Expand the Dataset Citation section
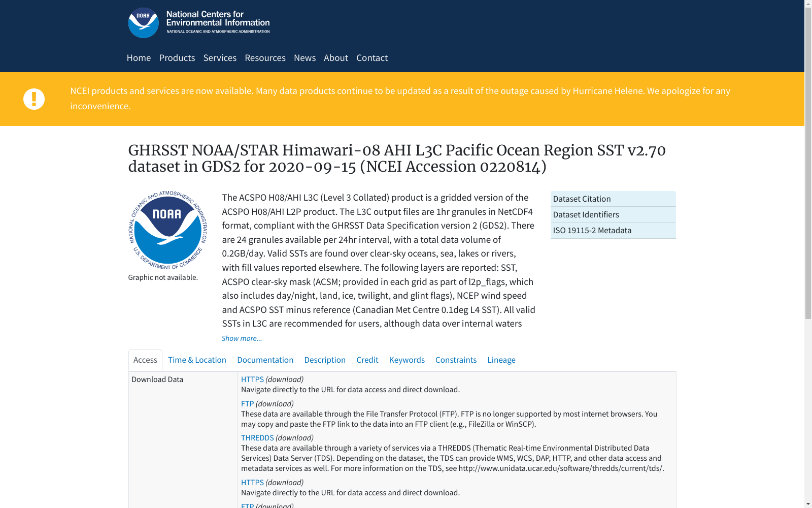Image resolution: width=812 pixels, height=508 pixels. 613,199
